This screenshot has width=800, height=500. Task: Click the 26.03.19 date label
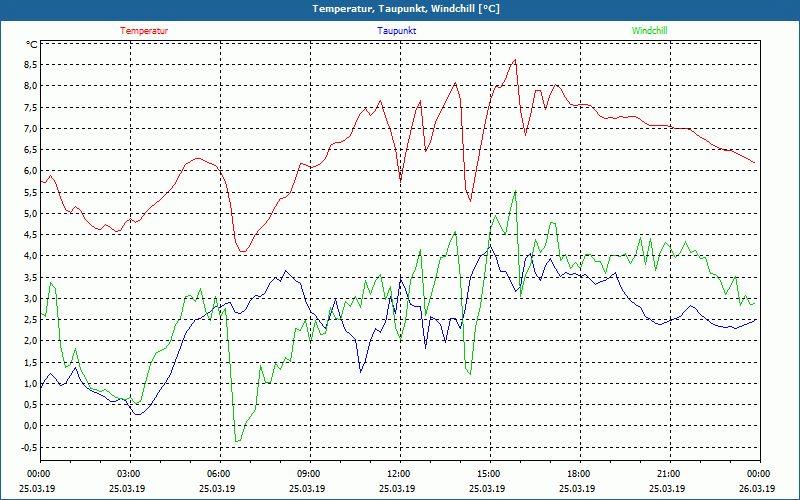click(757, 488)
